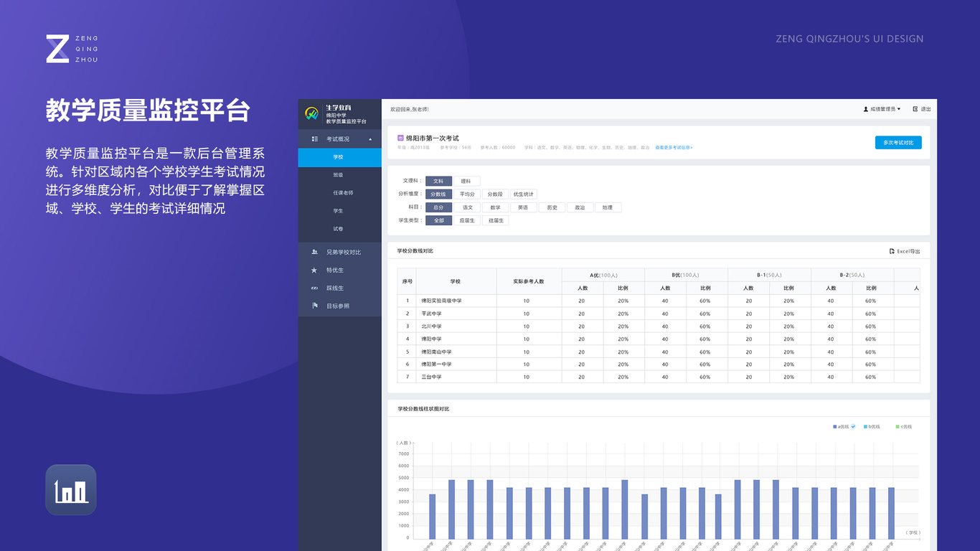
Task: Click the 序号 column header
Action: (x=407, y=281)
